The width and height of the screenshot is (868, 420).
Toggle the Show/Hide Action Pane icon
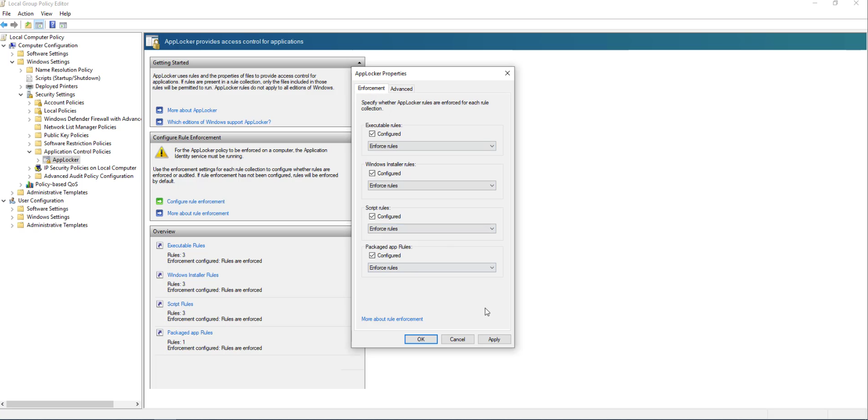(x=63, y=25)
